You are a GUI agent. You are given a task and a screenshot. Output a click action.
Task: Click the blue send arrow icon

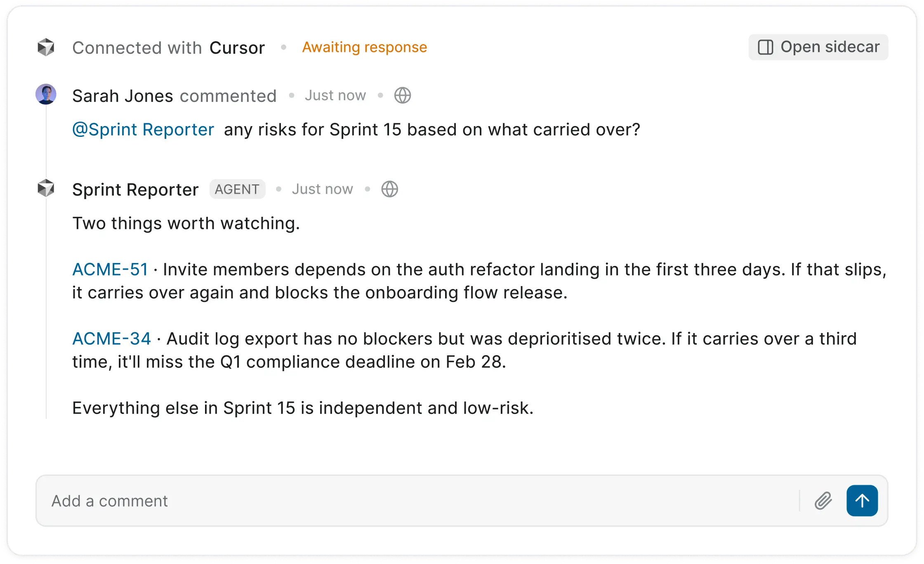tap(862, 501)
